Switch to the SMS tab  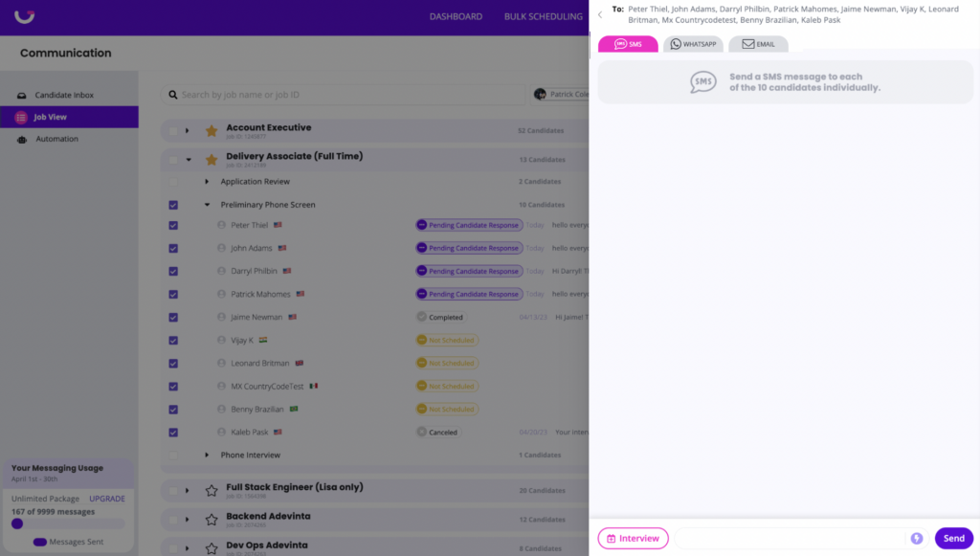628,44
